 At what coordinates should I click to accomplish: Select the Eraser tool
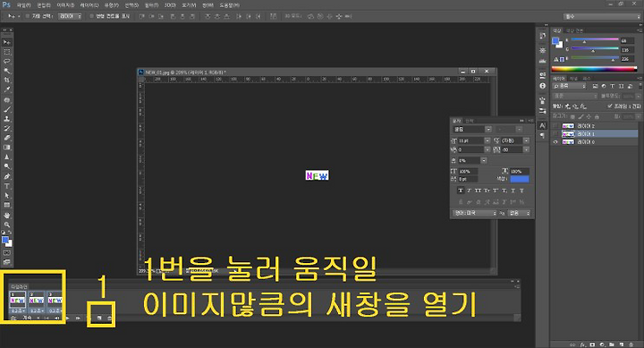(x=7, y=138)
